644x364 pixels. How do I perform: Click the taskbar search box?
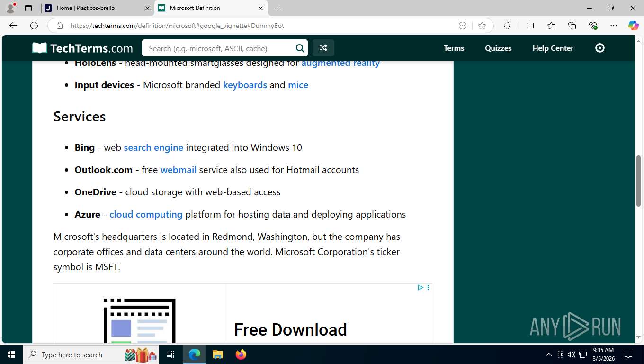pos(91,355)
